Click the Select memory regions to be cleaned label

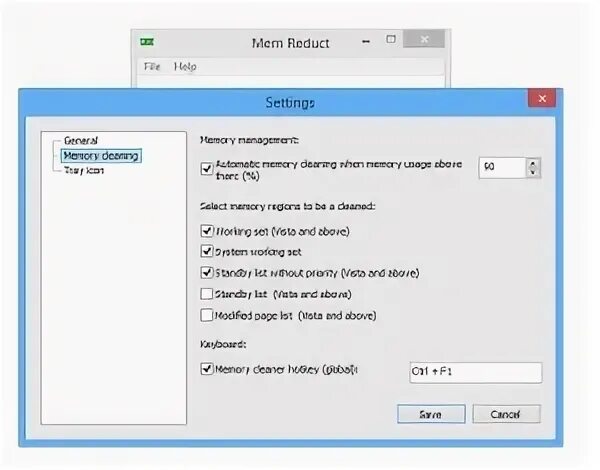click(x=287, y=206)
